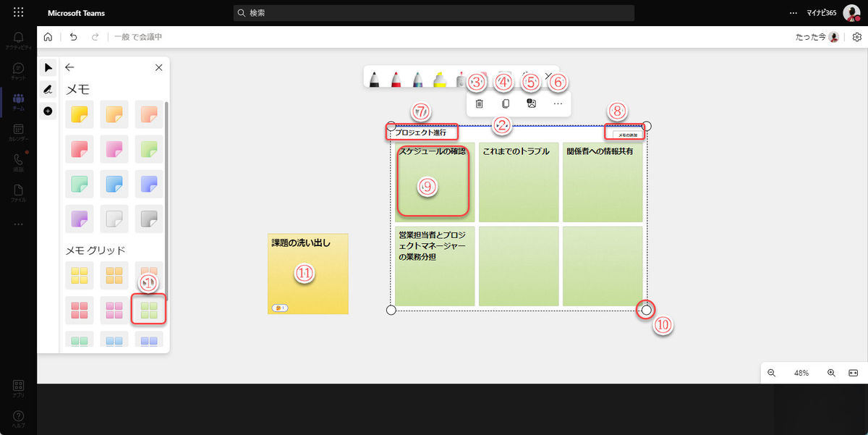Pick the blue sticky note
This screenshot has height=435, width=868.
point(114,184)
